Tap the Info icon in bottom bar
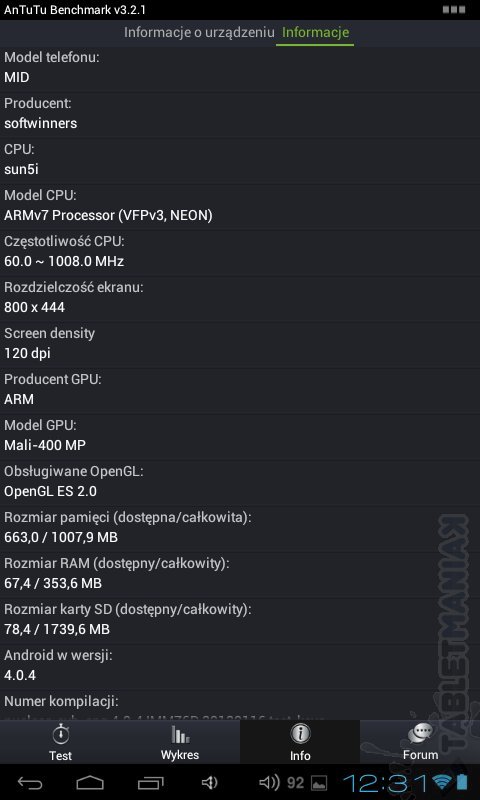This screenshot has height=800, width=480. point(300,735)
